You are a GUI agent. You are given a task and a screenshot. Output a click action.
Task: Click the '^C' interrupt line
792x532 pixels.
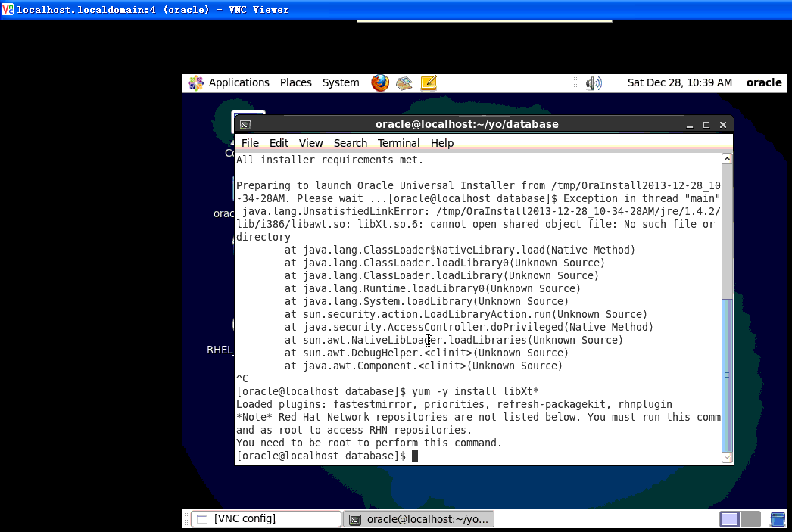242,379
